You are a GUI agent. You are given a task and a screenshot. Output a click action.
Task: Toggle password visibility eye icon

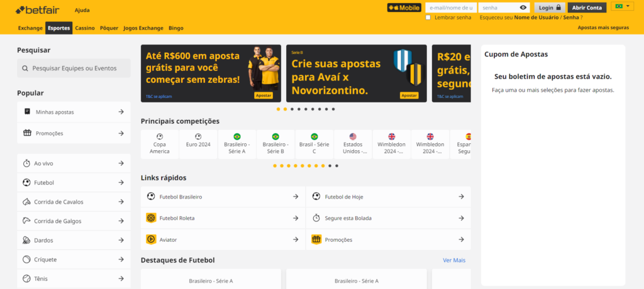(523, 8)
